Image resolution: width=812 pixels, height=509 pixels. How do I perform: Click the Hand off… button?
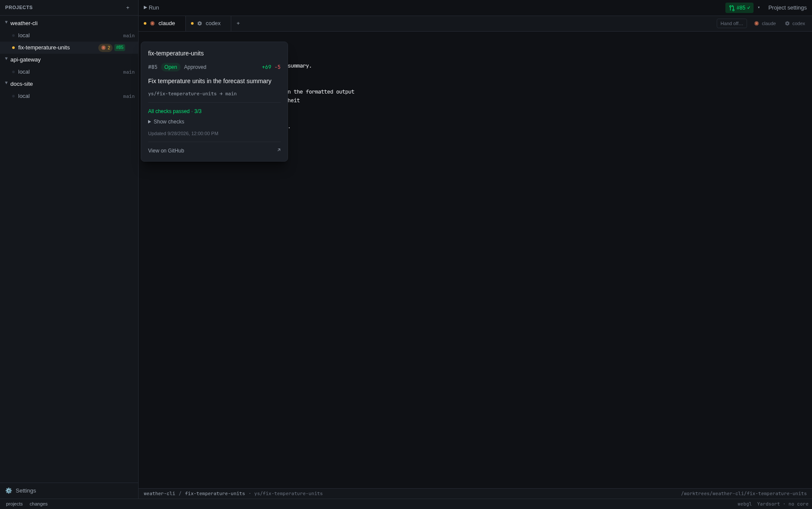tap(732, 23)
